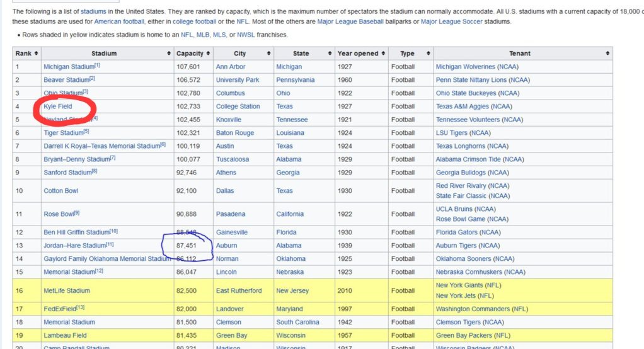
Task: Open the Louisiana state link
Action: [290, 133]
